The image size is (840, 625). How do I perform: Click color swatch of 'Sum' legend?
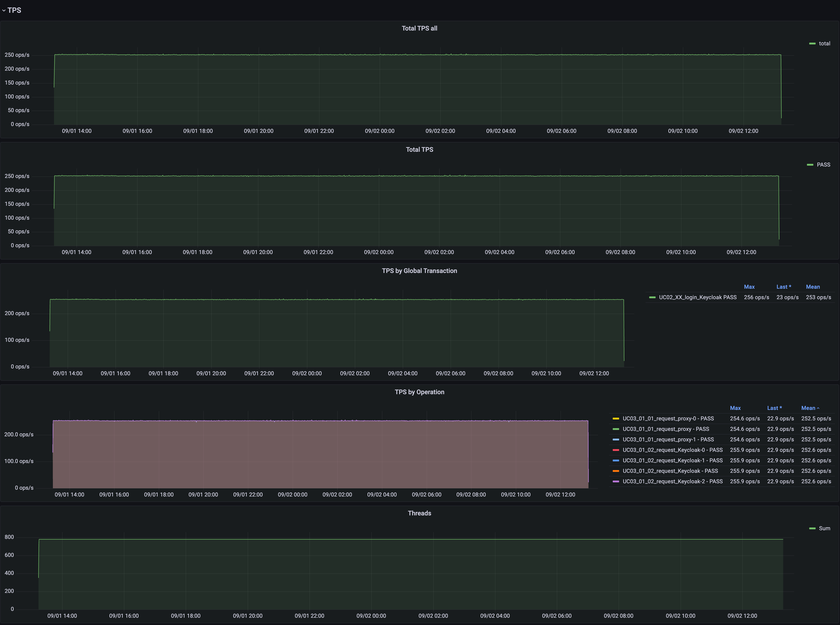[x=812, y=528]
